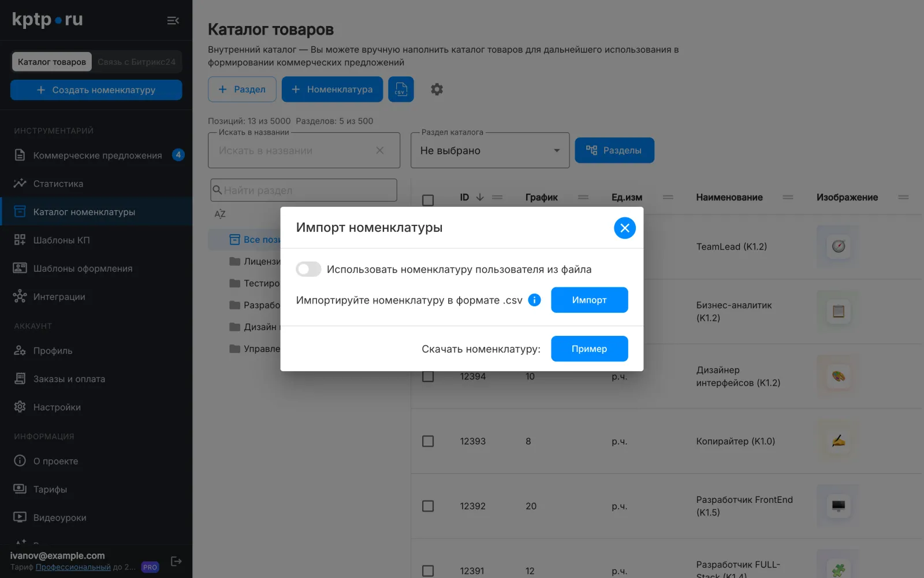Click the Импорт button

(589, 300)
